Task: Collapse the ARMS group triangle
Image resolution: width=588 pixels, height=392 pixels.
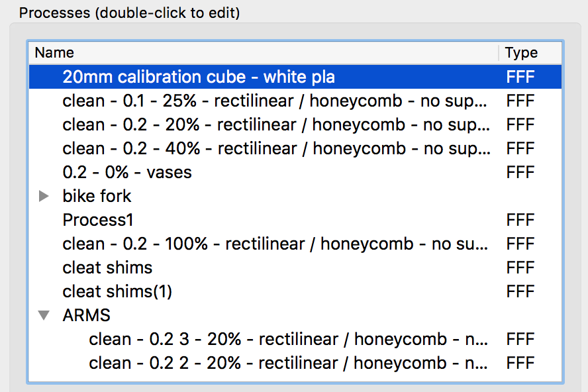Action: point(44,315)
